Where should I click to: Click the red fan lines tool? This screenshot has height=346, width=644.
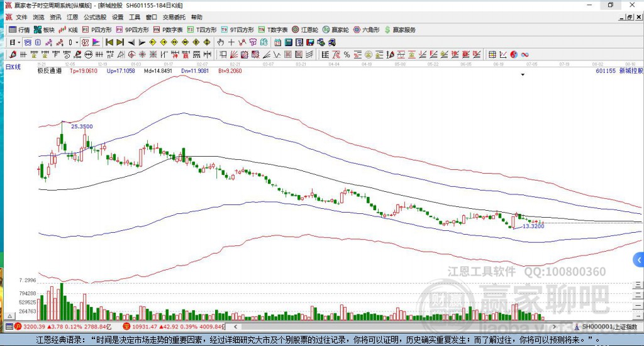tap(234, 54)
